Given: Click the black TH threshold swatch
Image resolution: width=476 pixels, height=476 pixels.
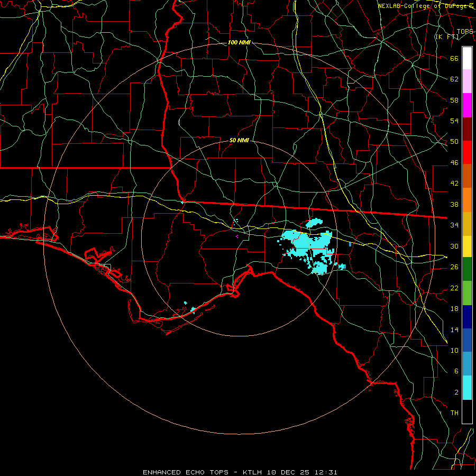Looking at the screenshot, I should 467,411.
